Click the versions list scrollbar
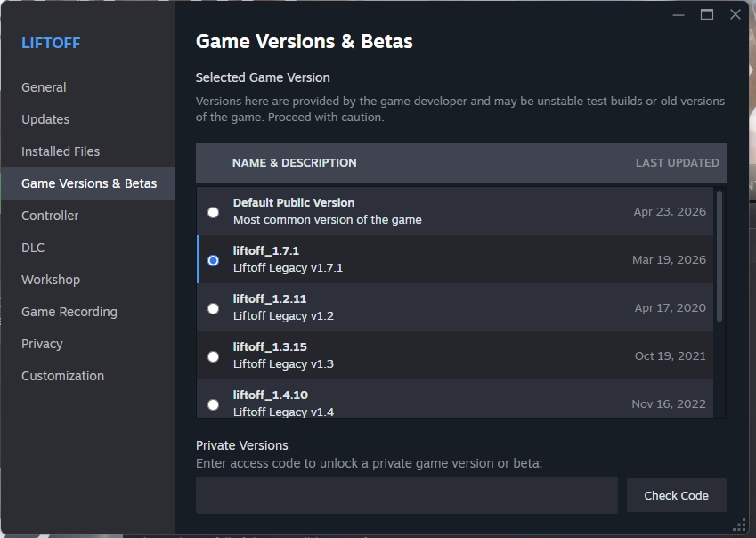This screenshot has width=756, height=538. (x=719, y=256)
